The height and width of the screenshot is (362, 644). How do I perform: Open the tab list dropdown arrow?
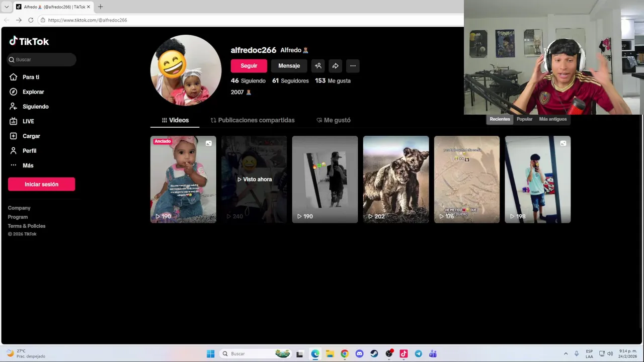pyautogui.click(x=7, y=7)
